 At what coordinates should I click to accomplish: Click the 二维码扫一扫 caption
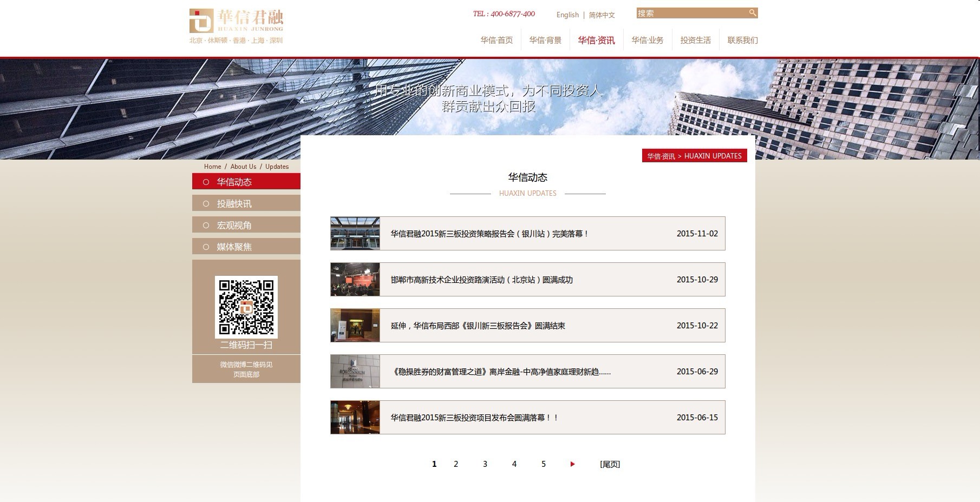[246, 345]
